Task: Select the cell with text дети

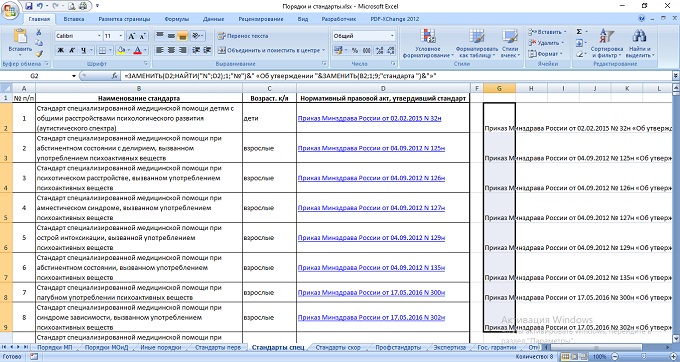Action: (269, 118)
